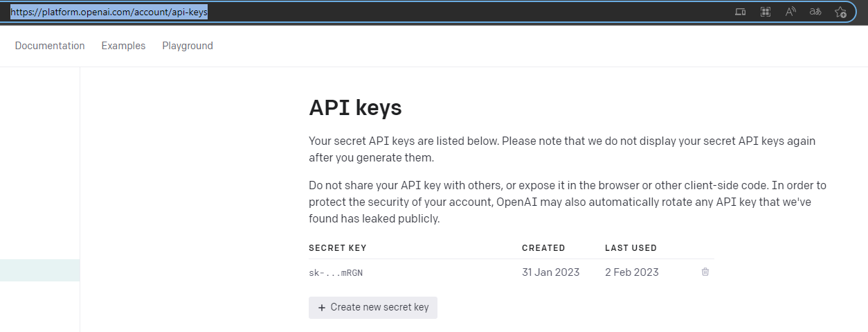Click the API keys page heading

click(x=355, y=108)
